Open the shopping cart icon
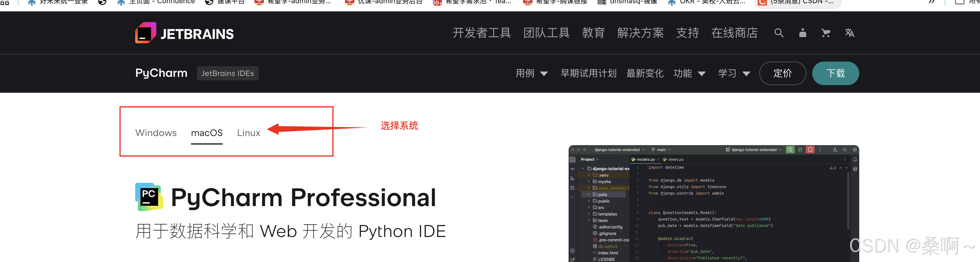 pyautogui.click(x=825, y=33)
